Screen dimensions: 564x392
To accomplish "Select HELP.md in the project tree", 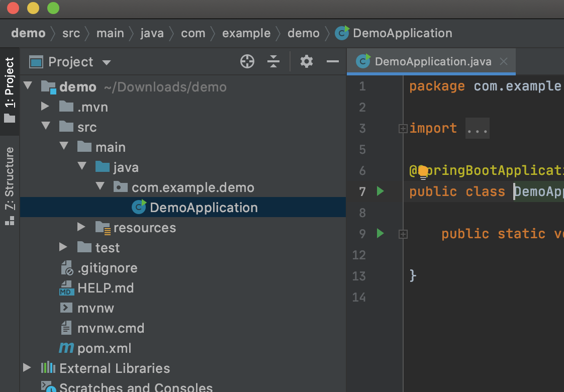I will pyautogui.click(x=183, y=287).
